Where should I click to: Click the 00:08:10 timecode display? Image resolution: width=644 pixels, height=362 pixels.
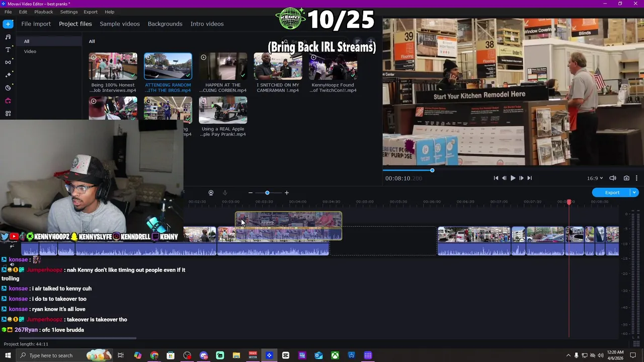[404, 178]
